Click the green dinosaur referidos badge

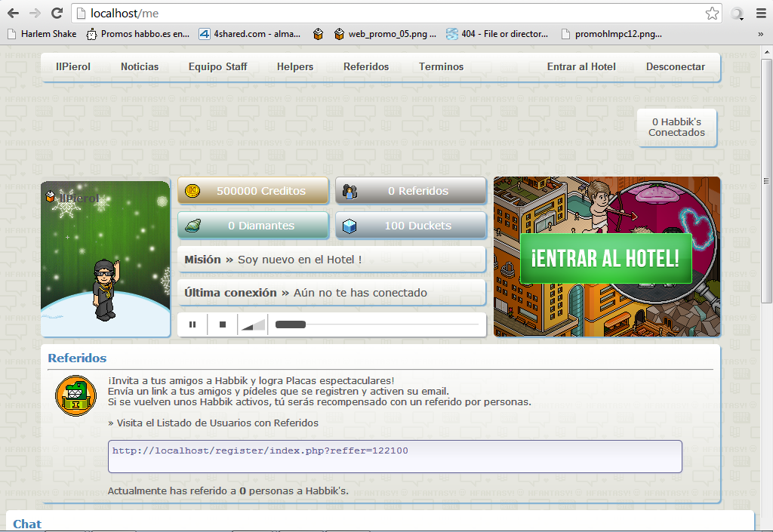coord(76,395)
